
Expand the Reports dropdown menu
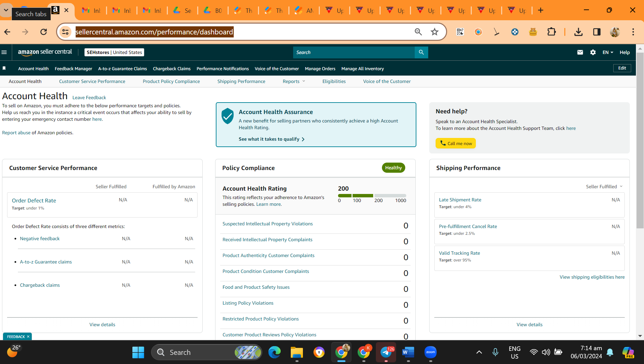coord(294,81)
